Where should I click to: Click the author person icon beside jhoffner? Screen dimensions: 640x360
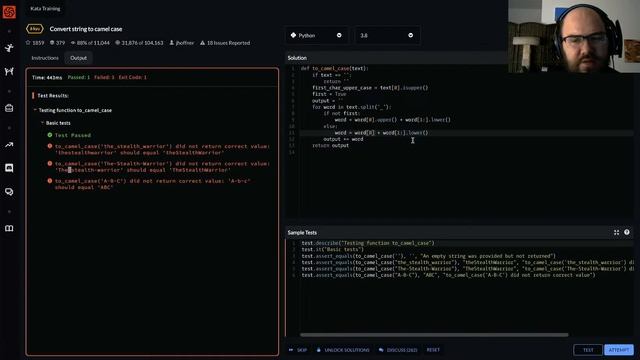(171, 42)
